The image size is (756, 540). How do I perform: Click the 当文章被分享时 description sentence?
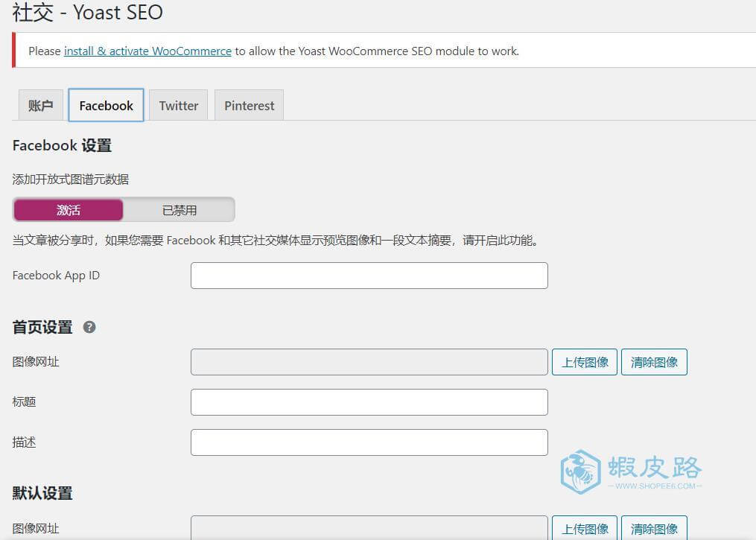pos(276,240)
